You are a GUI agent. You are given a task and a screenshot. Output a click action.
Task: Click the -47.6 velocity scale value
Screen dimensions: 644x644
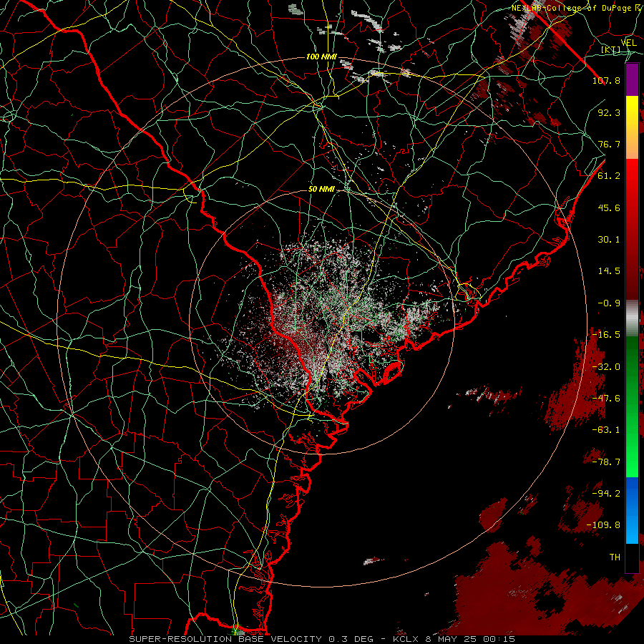(x=606, y=399)
